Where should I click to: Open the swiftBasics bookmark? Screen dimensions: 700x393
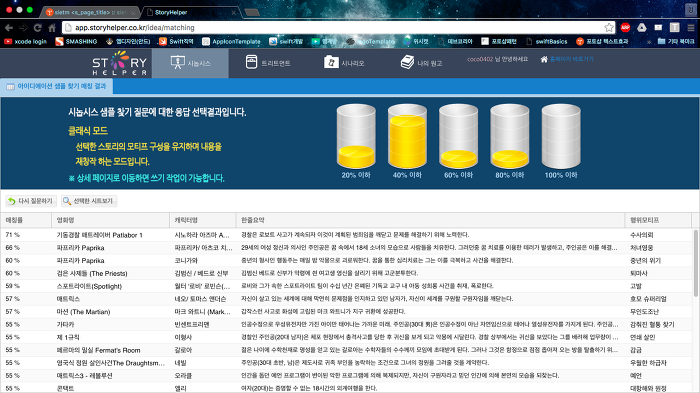point(546,42)
